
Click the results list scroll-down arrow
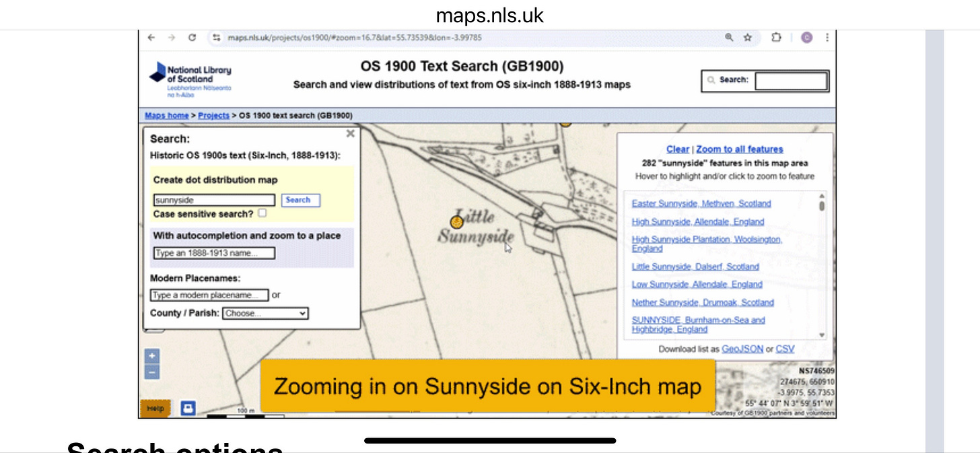point(822,335)
